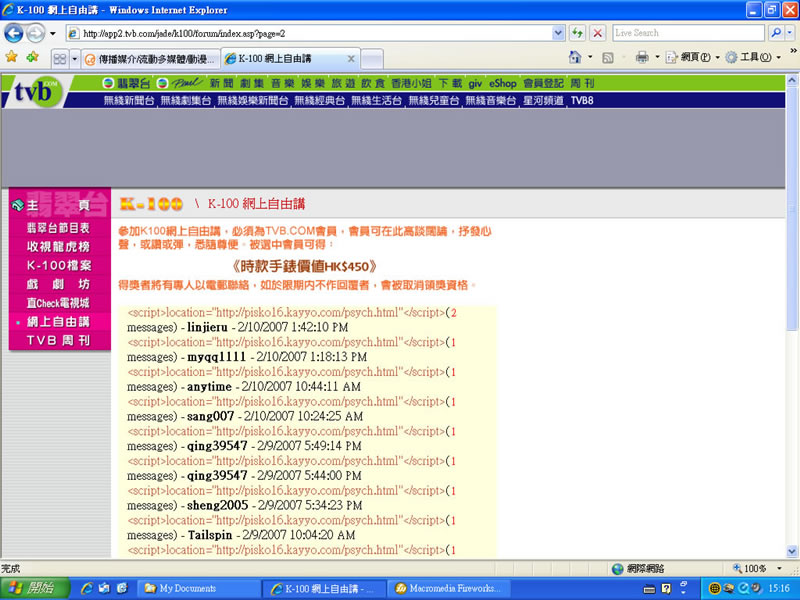Click the Add to Favorites icon
Screen dimensions: 800x600
(x=33, y=57)
